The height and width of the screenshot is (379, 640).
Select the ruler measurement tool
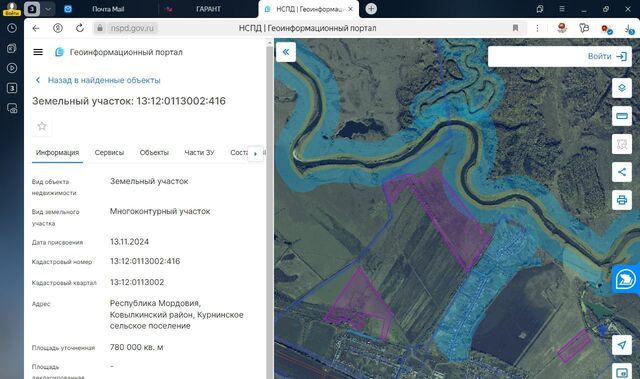coord(622,116)
